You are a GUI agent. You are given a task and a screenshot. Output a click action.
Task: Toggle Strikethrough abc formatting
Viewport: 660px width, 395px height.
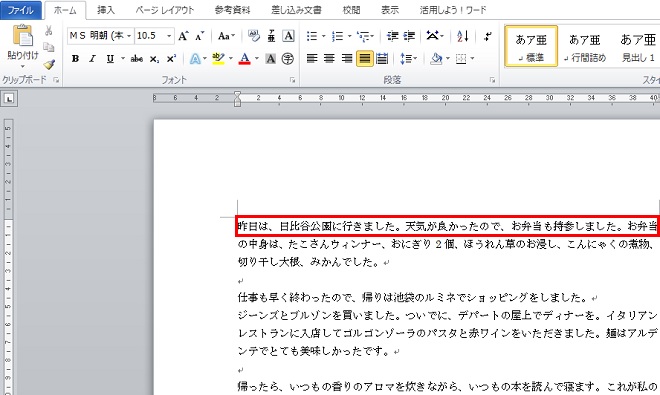(x=136, y=59)
